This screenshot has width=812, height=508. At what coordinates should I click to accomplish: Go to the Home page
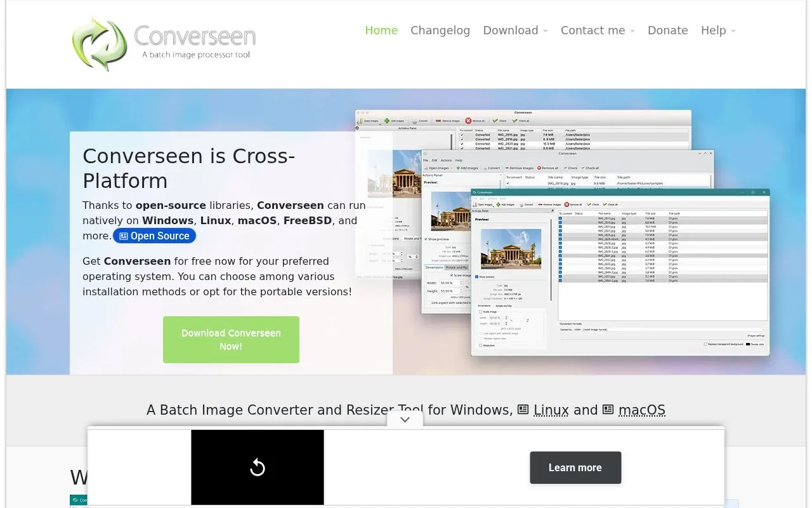point(381,30)
